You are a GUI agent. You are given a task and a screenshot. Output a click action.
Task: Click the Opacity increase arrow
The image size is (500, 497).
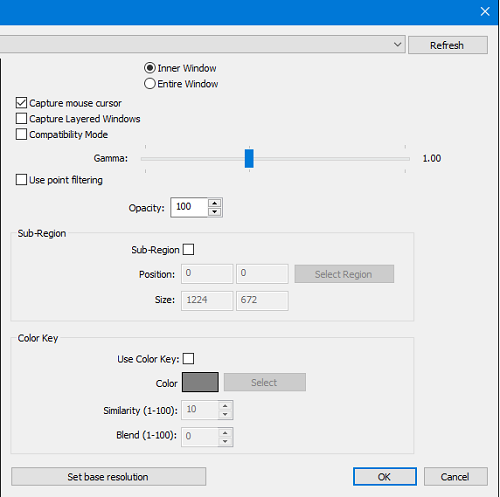214,203
